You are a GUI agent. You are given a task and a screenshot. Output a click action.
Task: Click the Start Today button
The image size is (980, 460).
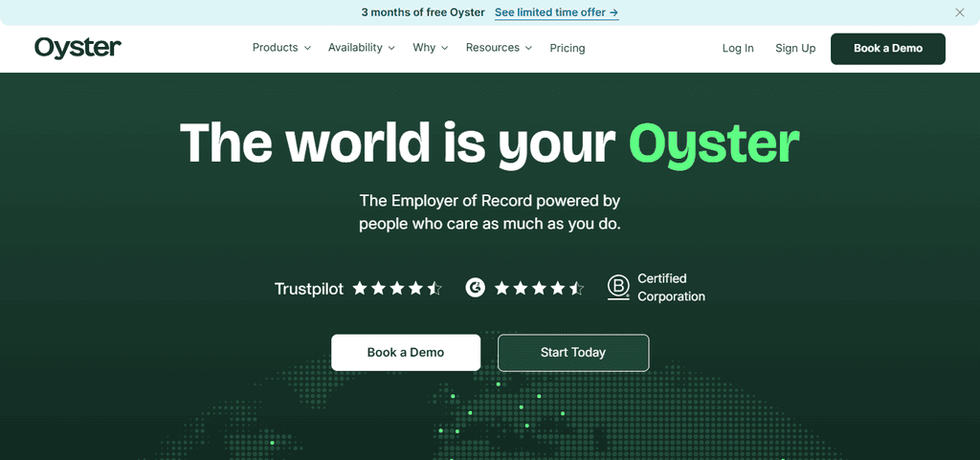573,353
